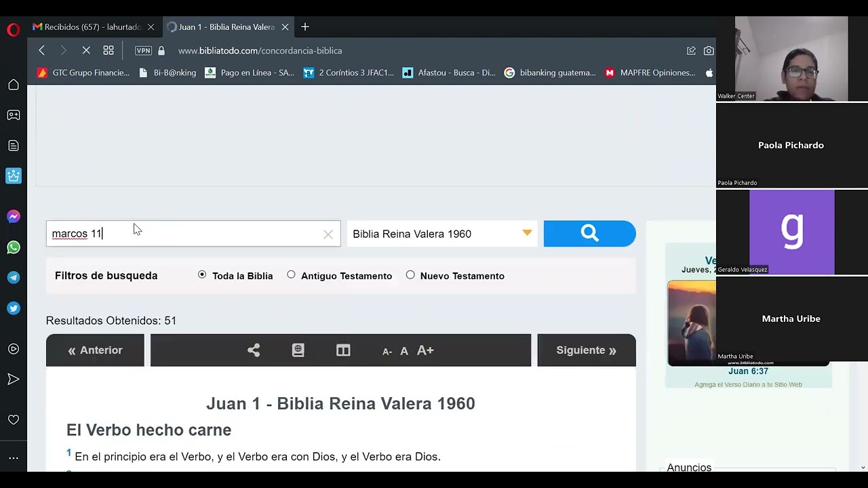Open the Afastou - Busca - Di... bookmark
Screen dimensions: 868x488
point(449,73)
